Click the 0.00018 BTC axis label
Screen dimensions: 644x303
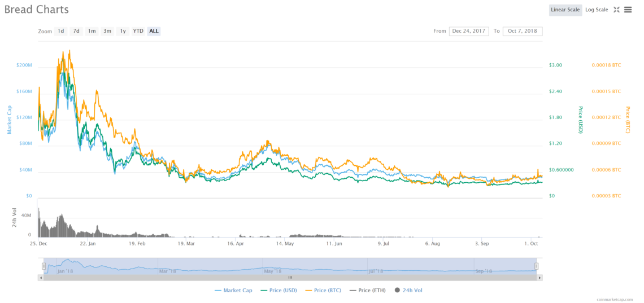click(606, 65)
